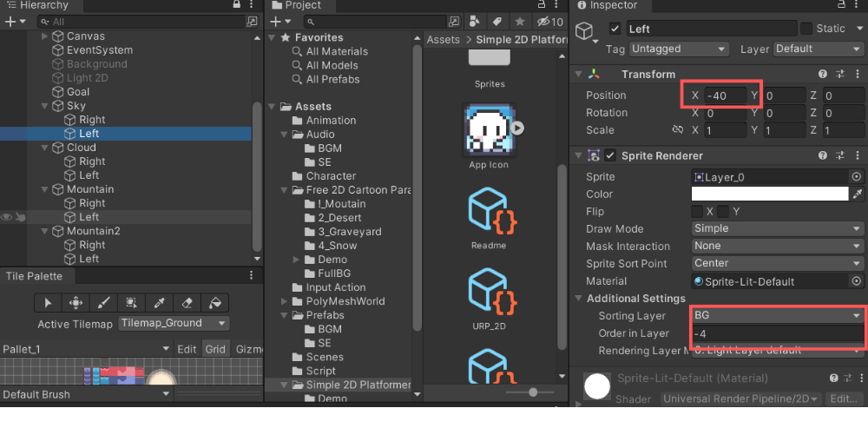Select the Inspector tab
The image size is (868, 428).
tap(606, 5)
